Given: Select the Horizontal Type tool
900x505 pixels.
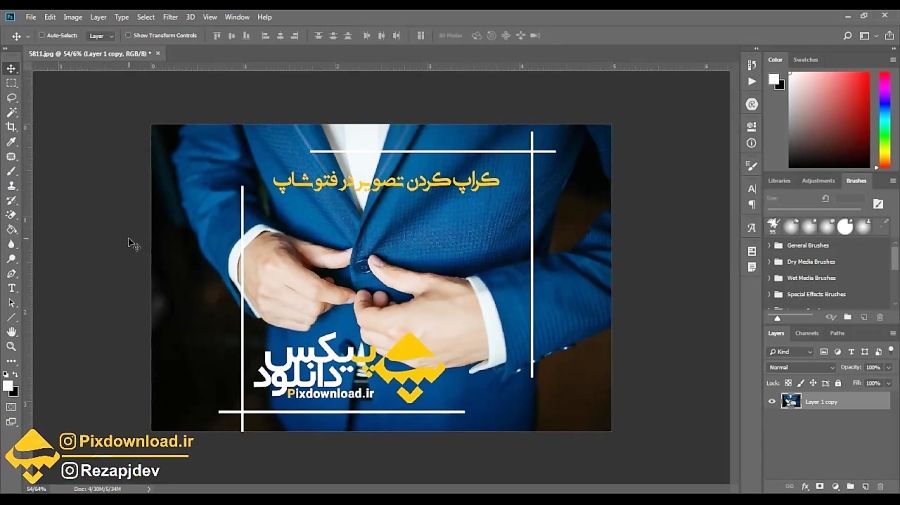Looking at the screenshot, I should 11,288.
